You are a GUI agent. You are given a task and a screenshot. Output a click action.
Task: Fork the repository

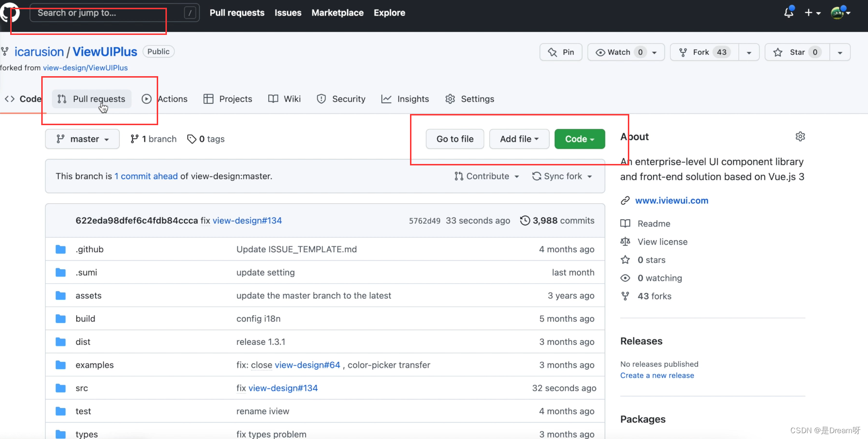tap(704, 52)
